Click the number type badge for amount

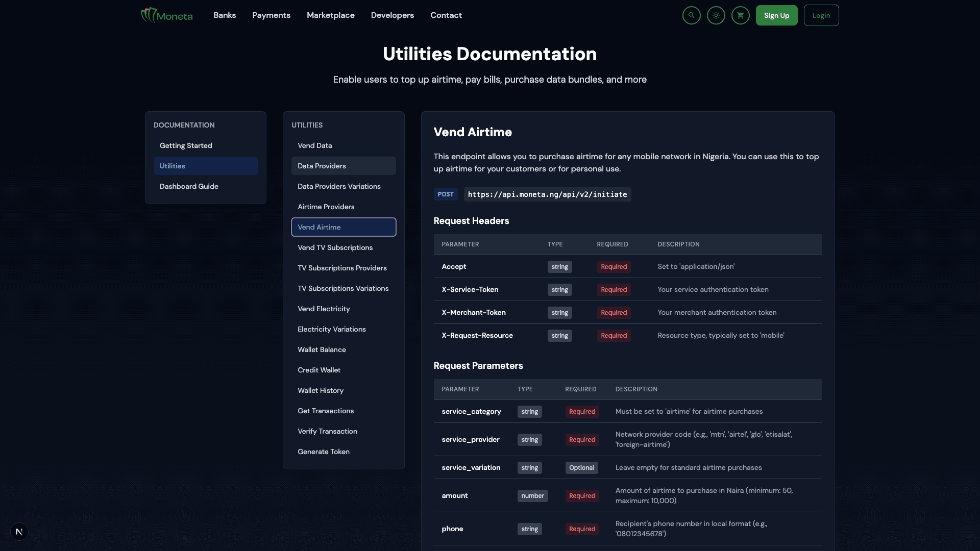[x=532, y=496]
